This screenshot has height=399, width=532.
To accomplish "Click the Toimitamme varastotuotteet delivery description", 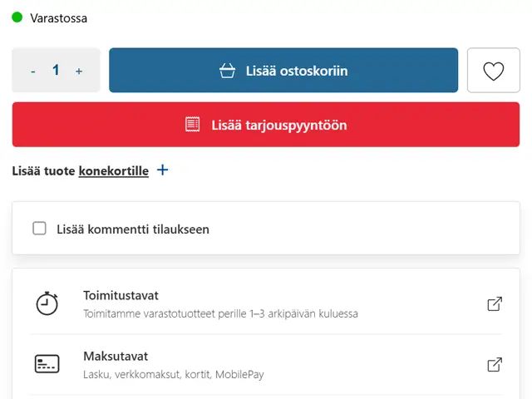I will point(220,313).
